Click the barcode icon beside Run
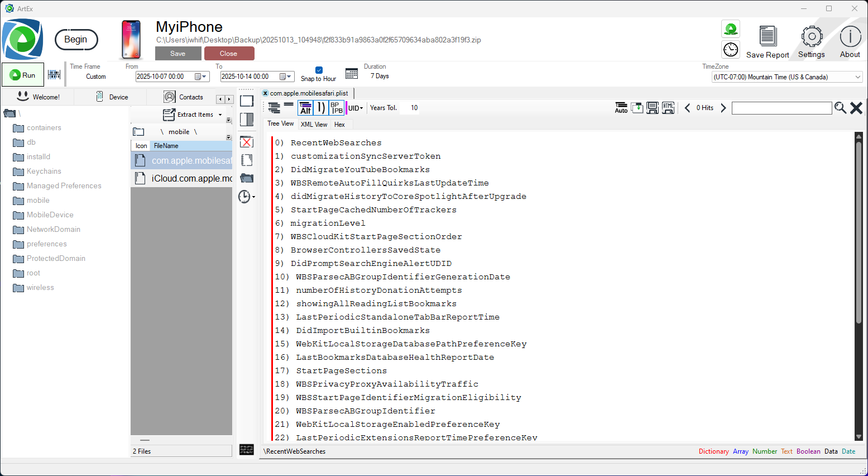This screenshot has width=868, height=476. [54, 75]
